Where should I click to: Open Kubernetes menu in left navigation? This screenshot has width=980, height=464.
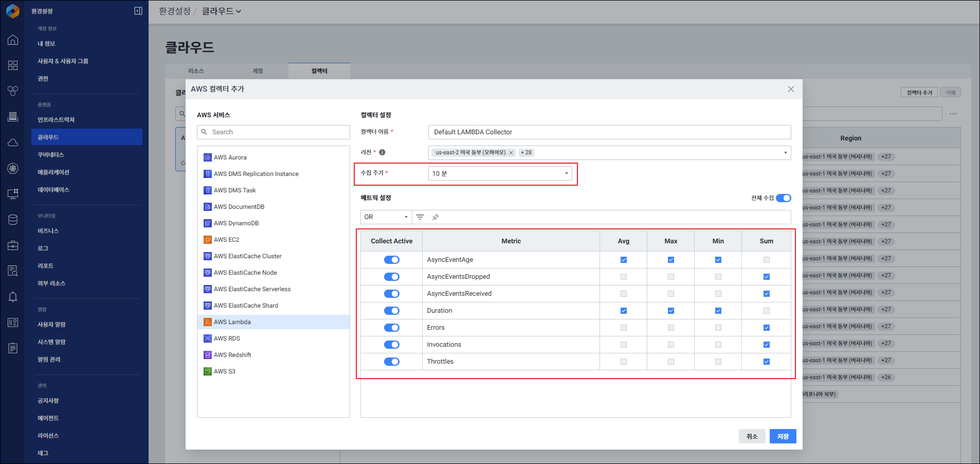[51, 155]
